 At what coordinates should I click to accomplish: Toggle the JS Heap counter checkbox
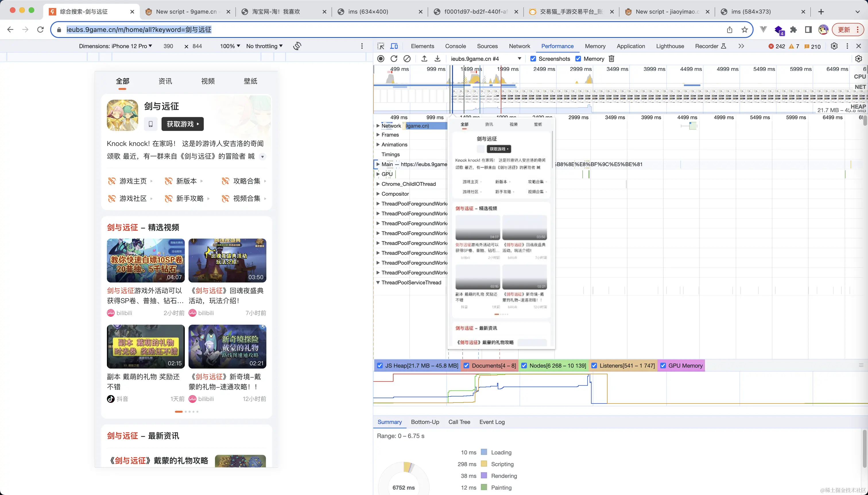tap(380, 366)
